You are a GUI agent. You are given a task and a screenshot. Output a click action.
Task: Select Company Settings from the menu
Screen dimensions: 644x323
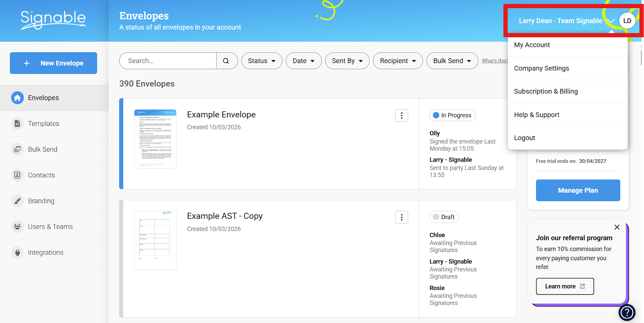click(568, 68)
